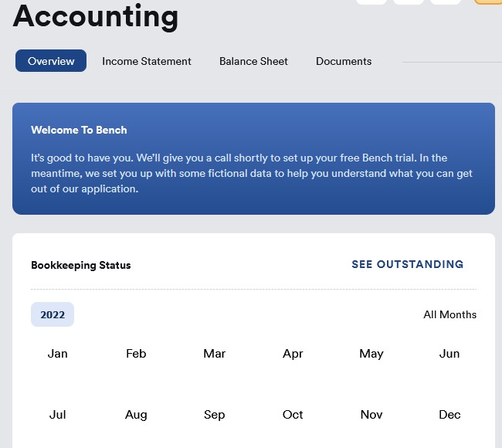Click the Welcome To Bench heading
The image size is (502, 448).
pyautogui.click(x=79, y=130)
